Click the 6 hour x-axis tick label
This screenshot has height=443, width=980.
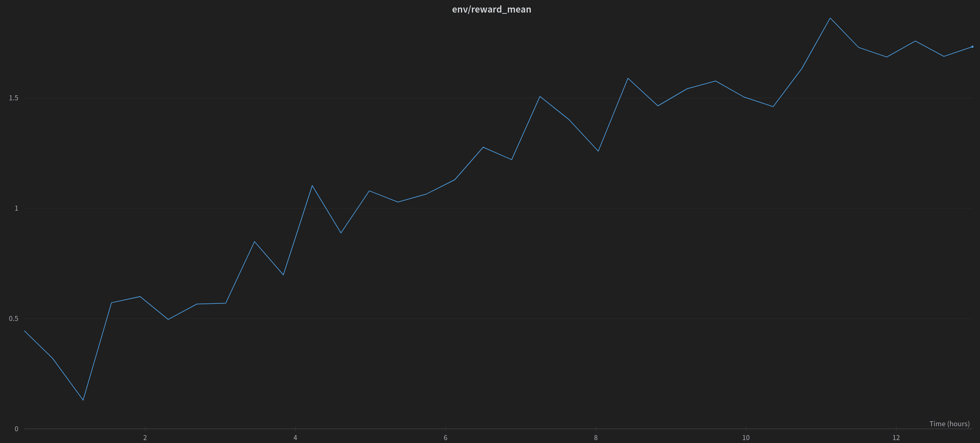(445, 438)
